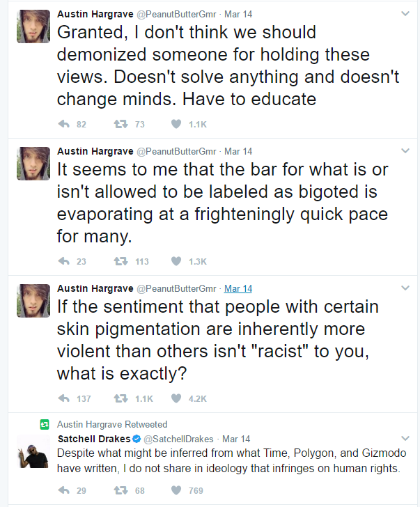Retweet the 'Granted, I don't think' tweet
The image size is (420, 507).
120,124
